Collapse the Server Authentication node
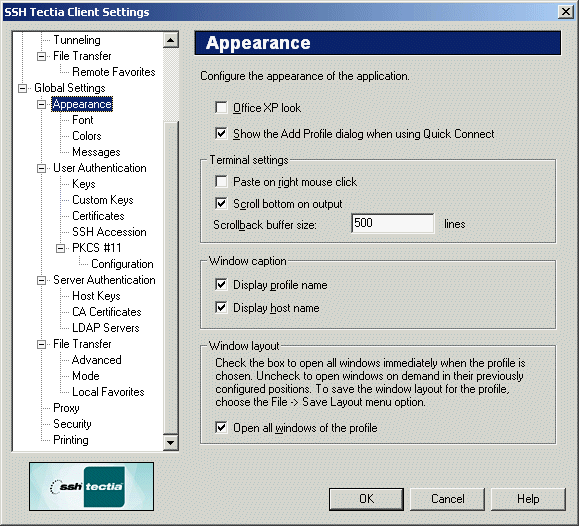The width and height of the screenshot is (579, 526). [x=42, y=280]
